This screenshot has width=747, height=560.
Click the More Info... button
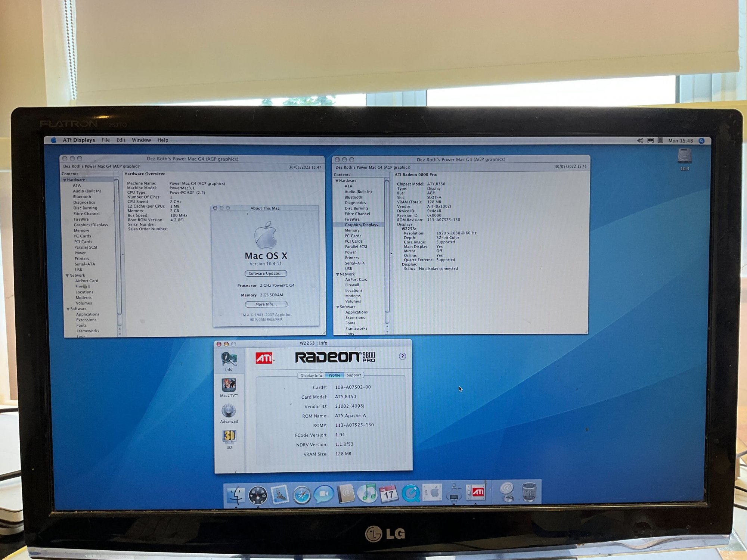tap(266, 304)
